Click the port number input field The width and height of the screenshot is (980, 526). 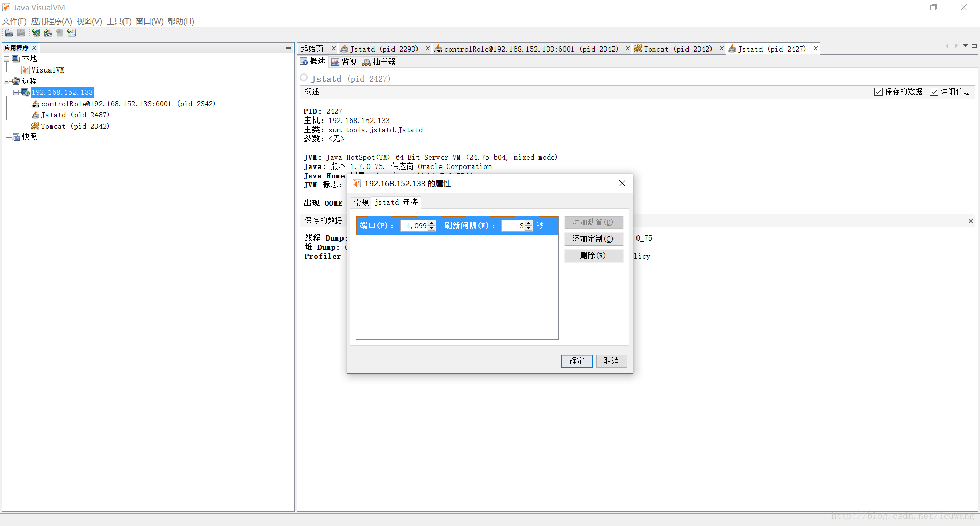pyautogui.click(x=414, y=226)
